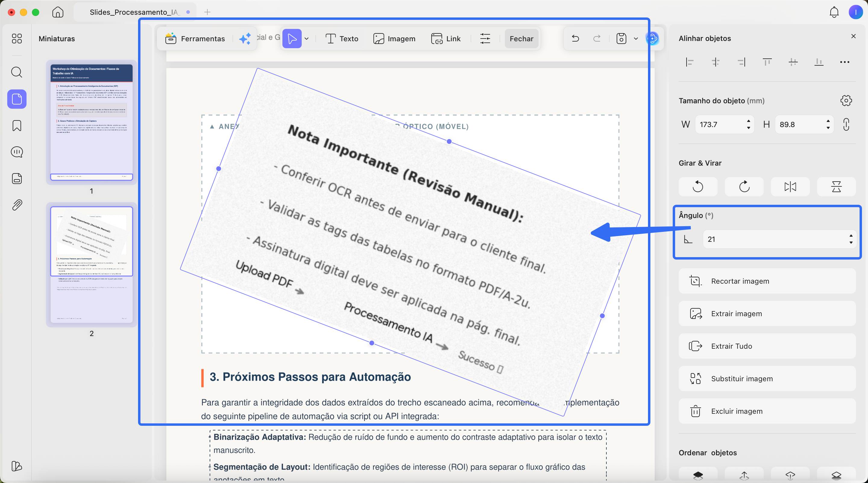Click the AI sparkle assistant icon

(245, 39)
